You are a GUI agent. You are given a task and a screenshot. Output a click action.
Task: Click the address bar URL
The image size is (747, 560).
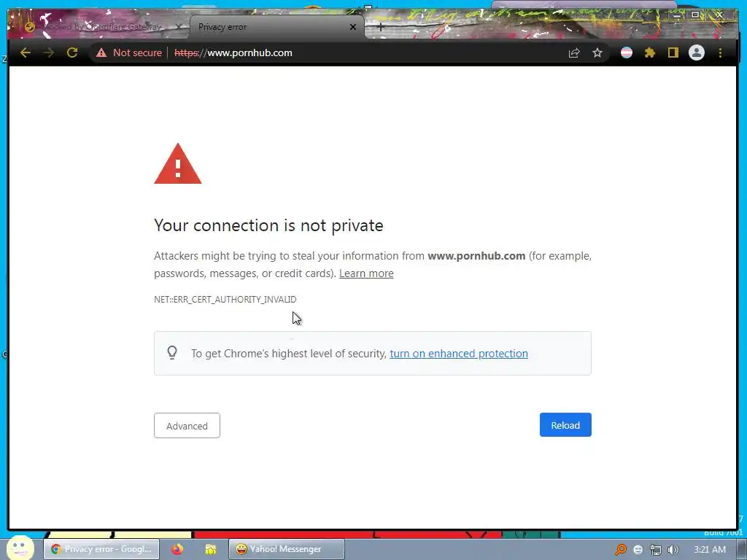tap(233, 52)
